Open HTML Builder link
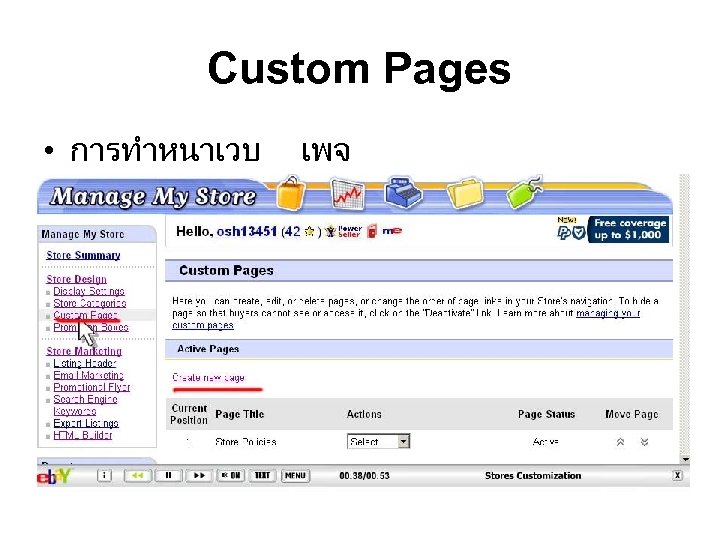 [x=83, y=435]
